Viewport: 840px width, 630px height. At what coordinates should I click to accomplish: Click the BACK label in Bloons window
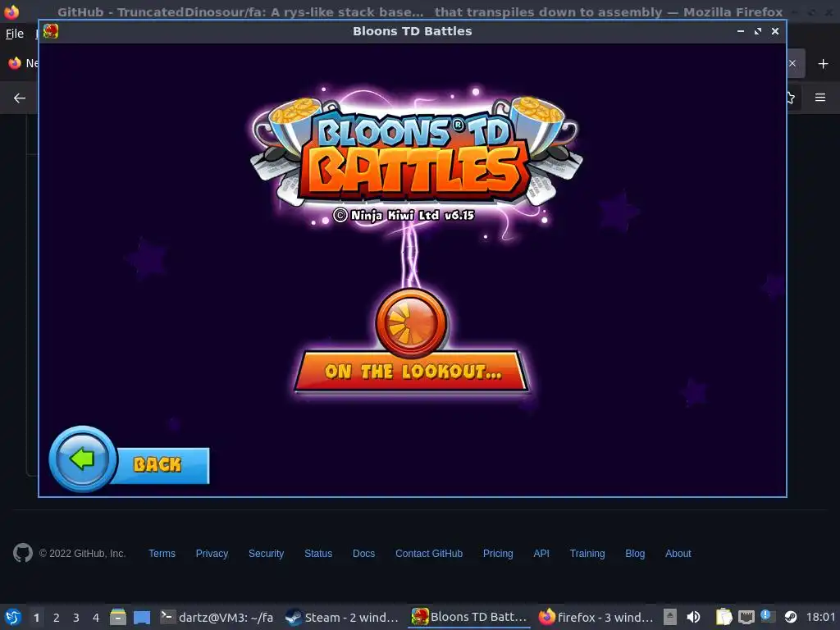coord(157,464)
